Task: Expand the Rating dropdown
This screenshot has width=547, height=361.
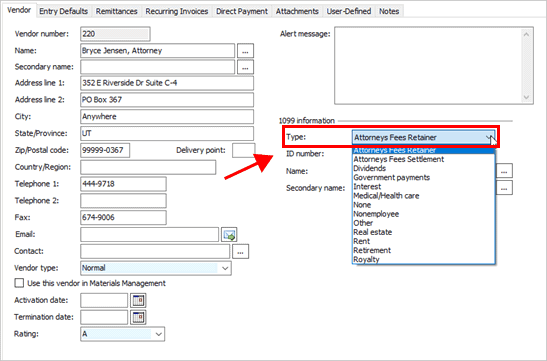Action: point(159,334)
